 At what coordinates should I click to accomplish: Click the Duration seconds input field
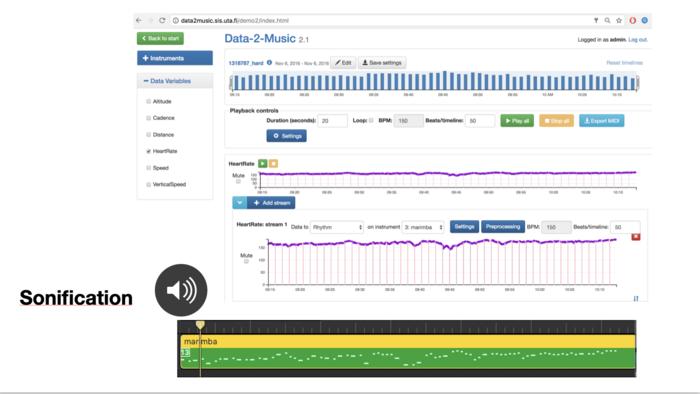pos(333,121)
